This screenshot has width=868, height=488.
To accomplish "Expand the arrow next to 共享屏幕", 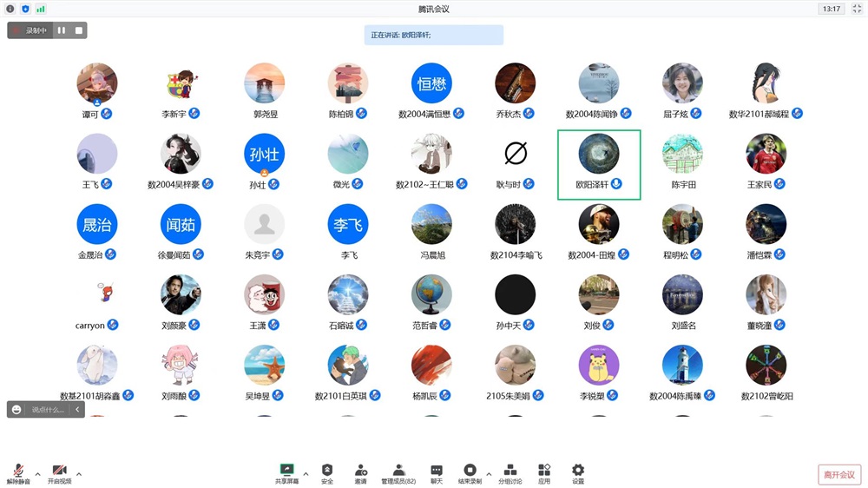I will 306,474.
